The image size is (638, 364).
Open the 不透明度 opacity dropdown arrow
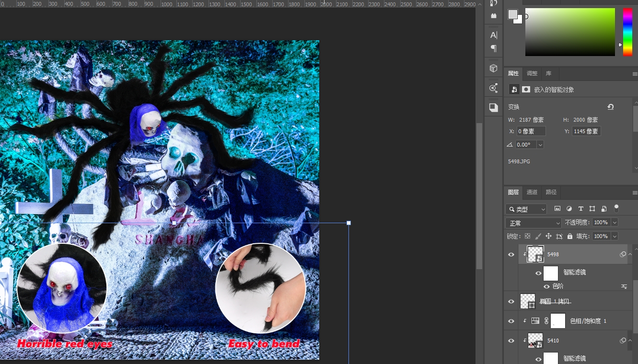tap(614, 223)
